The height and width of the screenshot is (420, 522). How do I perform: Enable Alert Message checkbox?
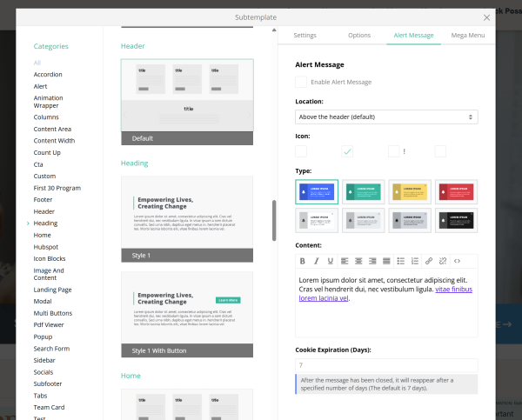pos(301,82)
